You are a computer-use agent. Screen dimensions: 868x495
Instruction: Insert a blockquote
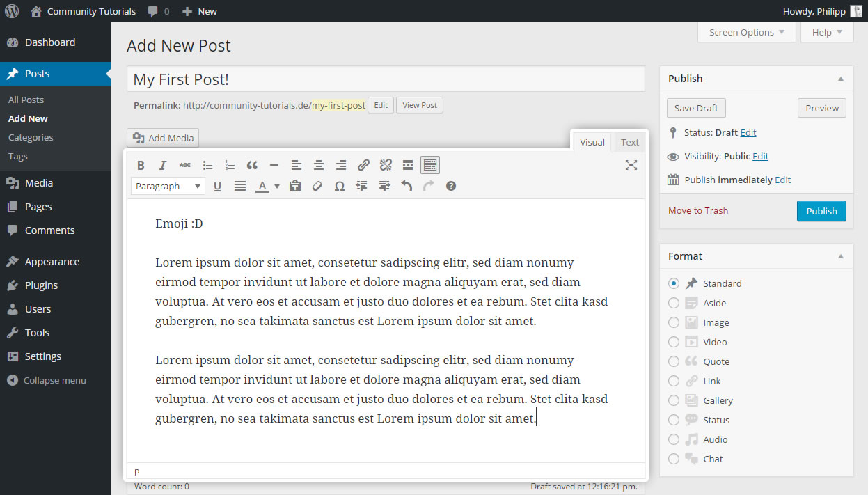(x=252, y=165)
